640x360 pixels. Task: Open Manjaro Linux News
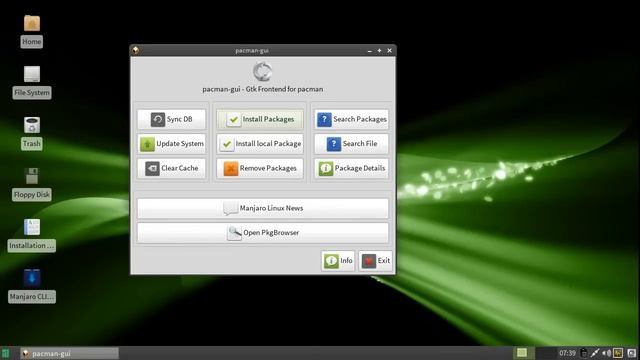pyautogui.click(x=263, y=208)
